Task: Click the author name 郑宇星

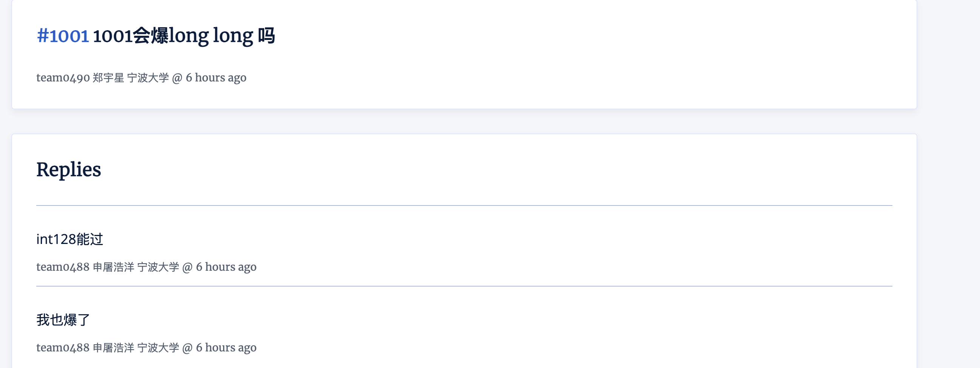Action: [108, 78]
